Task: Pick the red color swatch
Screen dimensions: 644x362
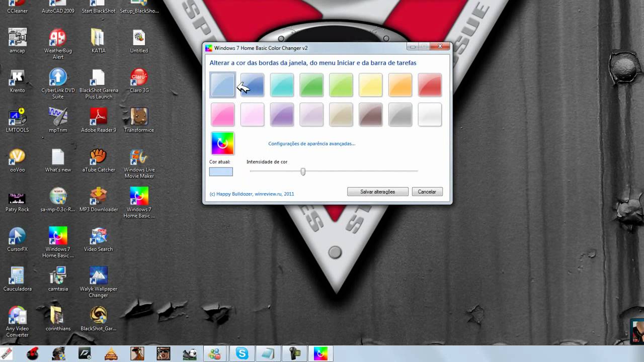Action: tap(430, 85)
